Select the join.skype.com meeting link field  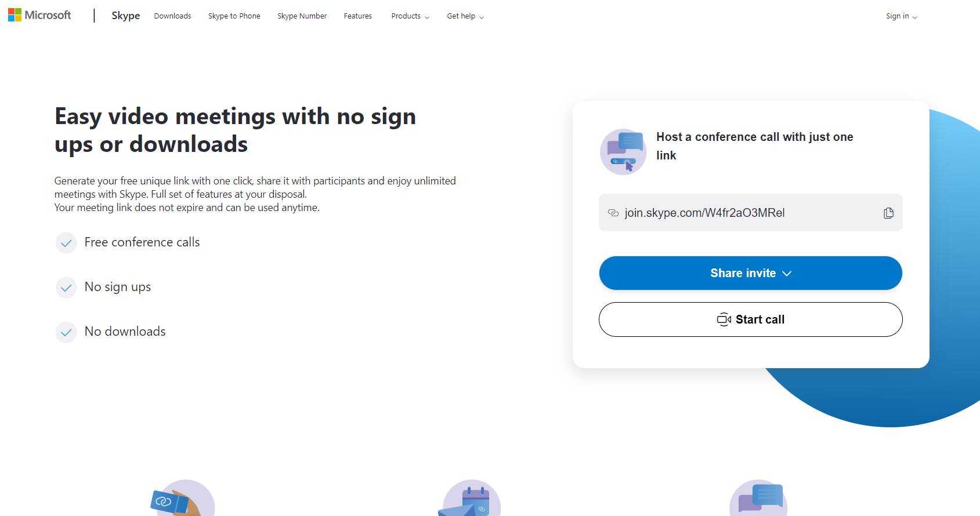click(751, 213)
